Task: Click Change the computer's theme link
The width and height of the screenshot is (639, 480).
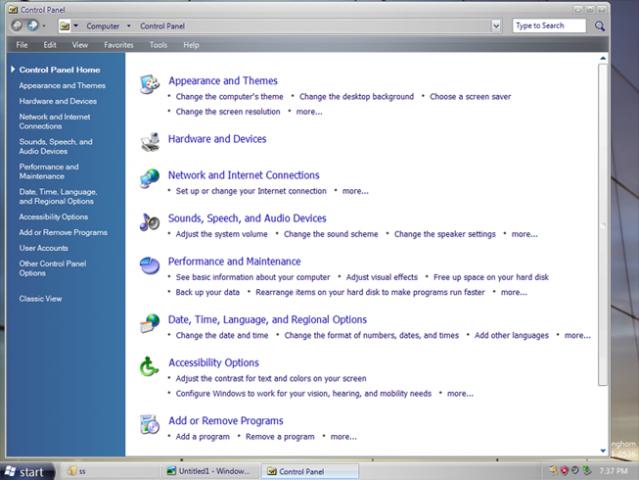Action: click(x=229, y=97)
